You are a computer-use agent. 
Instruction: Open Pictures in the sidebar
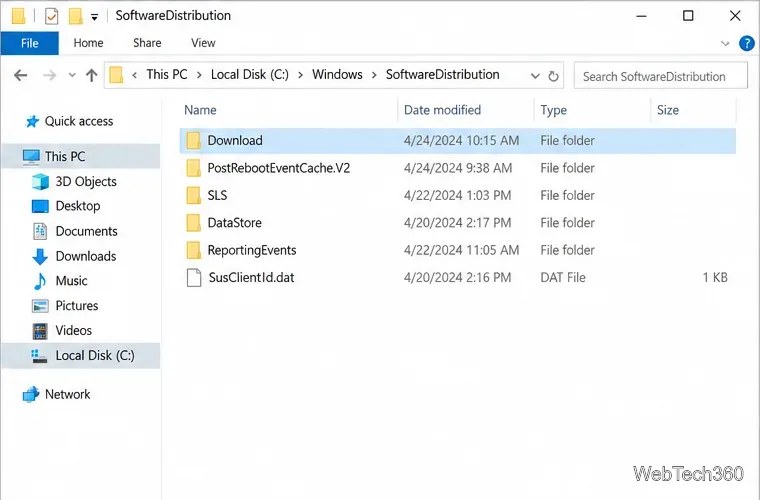point(77,306)
